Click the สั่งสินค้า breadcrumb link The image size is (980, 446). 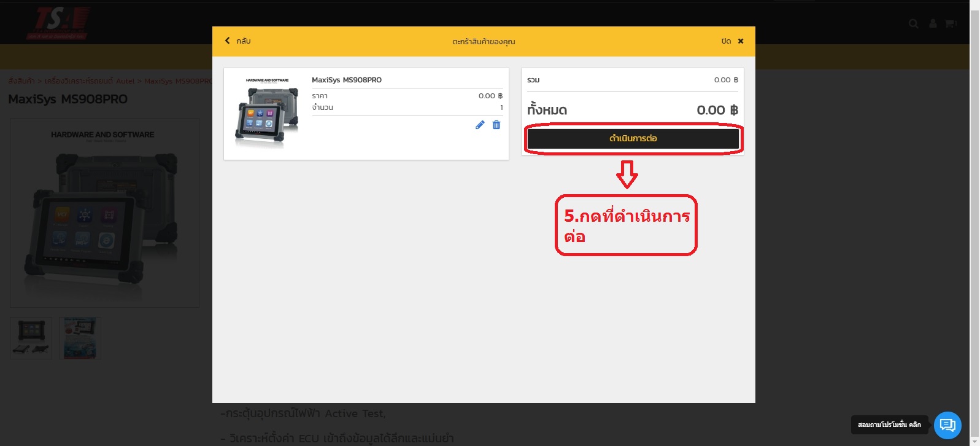pyautogui.click(x=21, y=81)
